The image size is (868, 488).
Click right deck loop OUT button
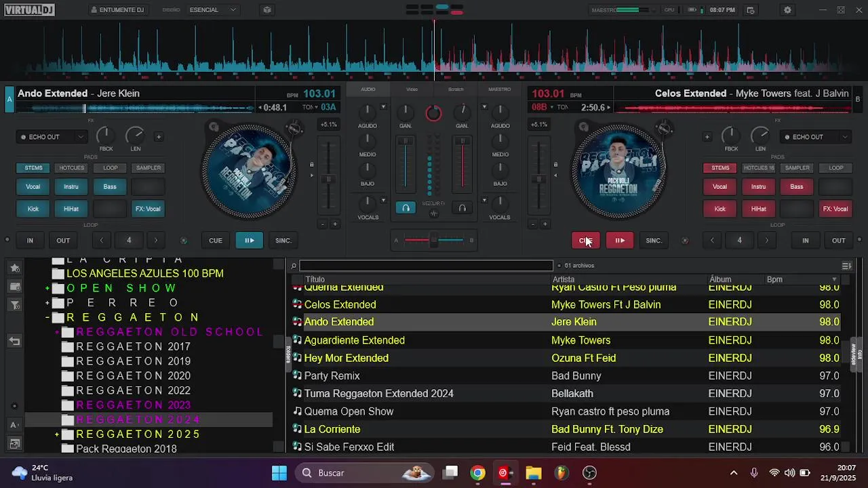(839, 241)
